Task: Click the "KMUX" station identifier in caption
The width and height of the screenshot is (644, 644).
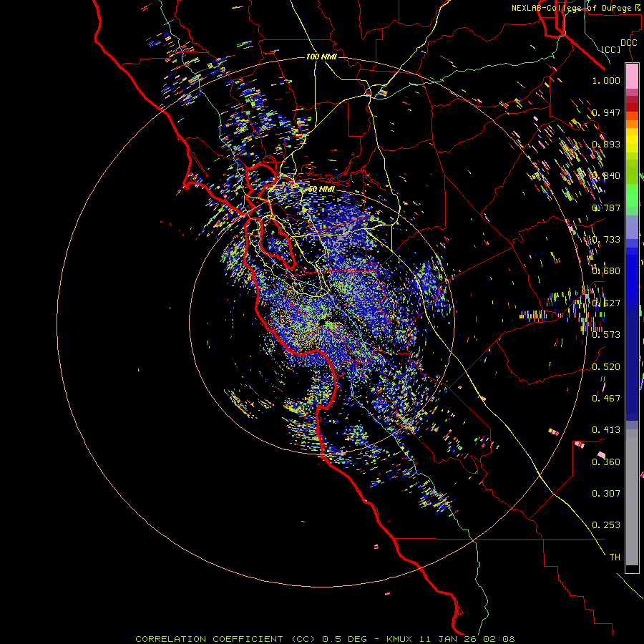Action: click(400, 639)
